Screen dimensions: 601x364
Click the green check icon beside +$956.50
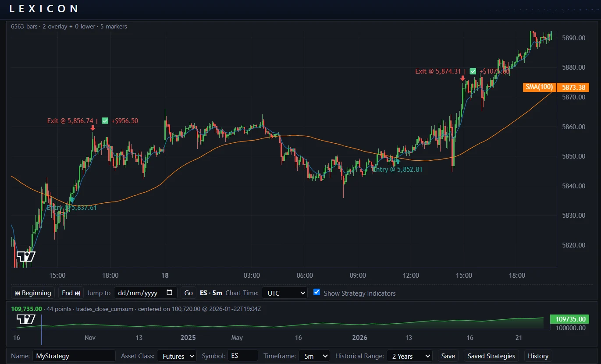pyautogui.click(x=105, y=121)
